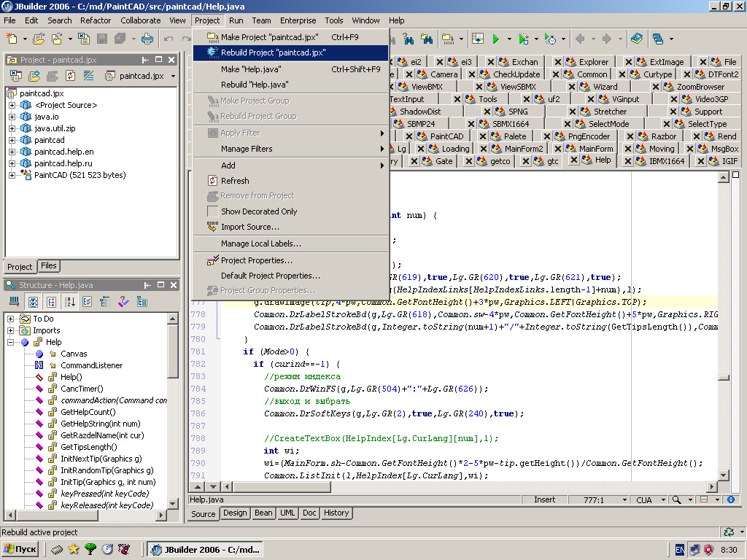Click the Russian Start button (Пуск)
The width and height of the screenshot is (747, 560).
point(20,549)
